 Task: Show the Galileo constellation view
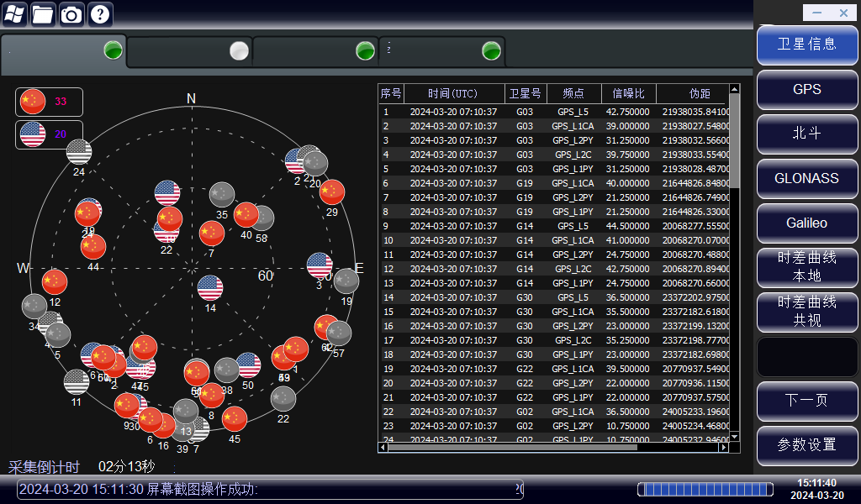[807, 223]
